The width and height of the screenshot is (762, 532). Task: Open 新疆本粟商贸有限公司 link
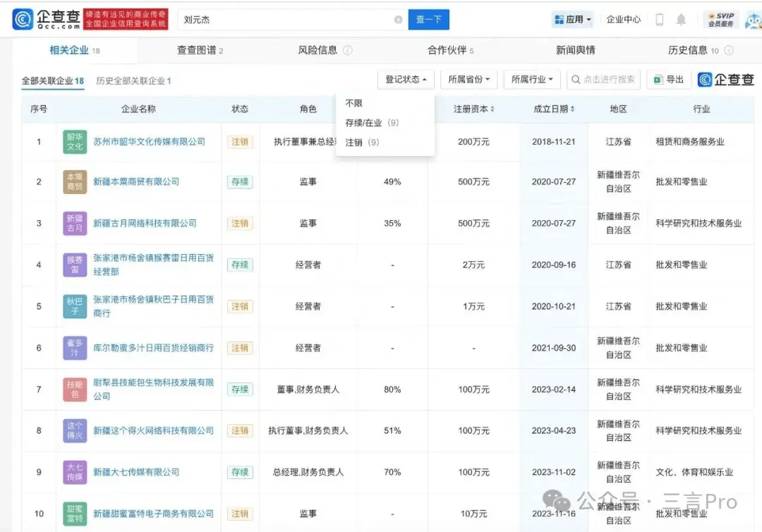point(136,182)
